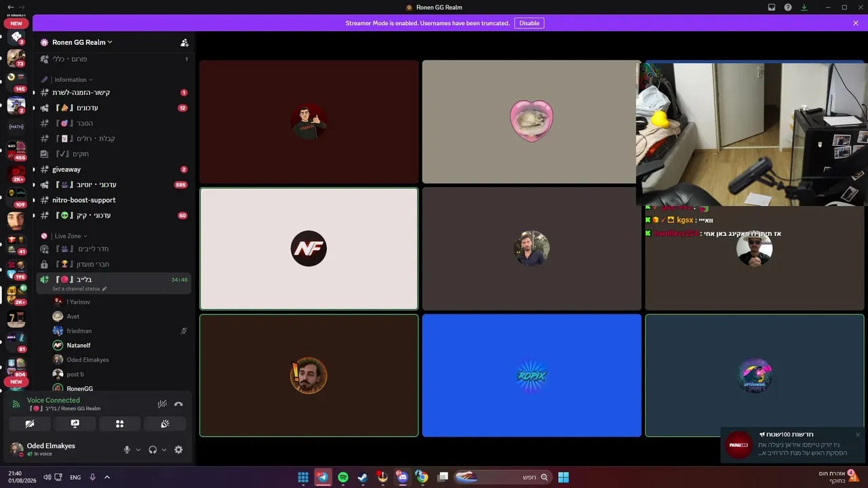Image resolution: width=868 pixels, height=488 pixels.
Task: Open the קבלת רולים channel
Action: 113,138
